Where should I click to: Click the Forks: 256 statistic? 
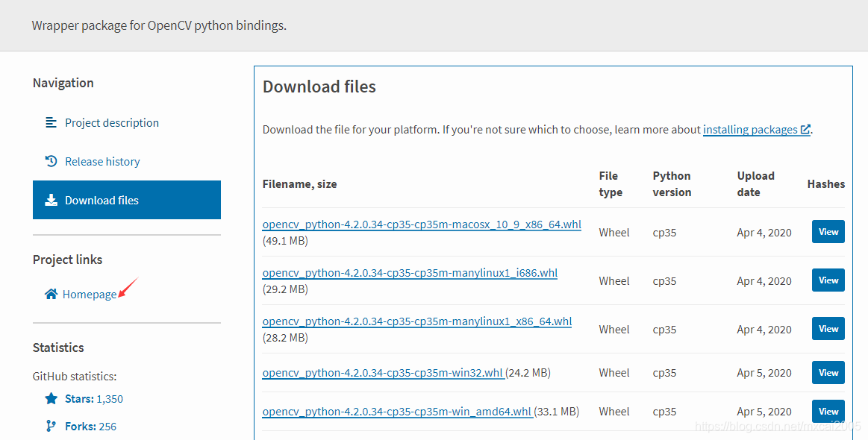91,426
